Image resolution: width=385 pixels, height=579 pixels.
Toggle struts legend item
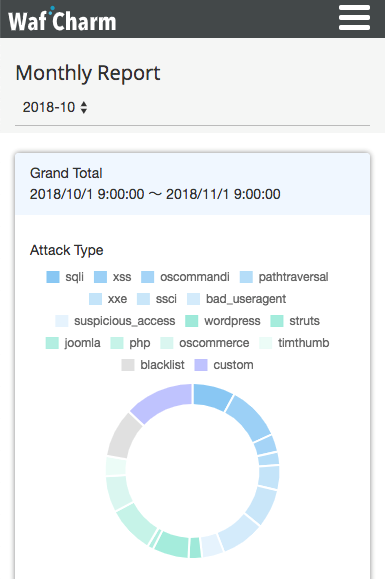295,321
